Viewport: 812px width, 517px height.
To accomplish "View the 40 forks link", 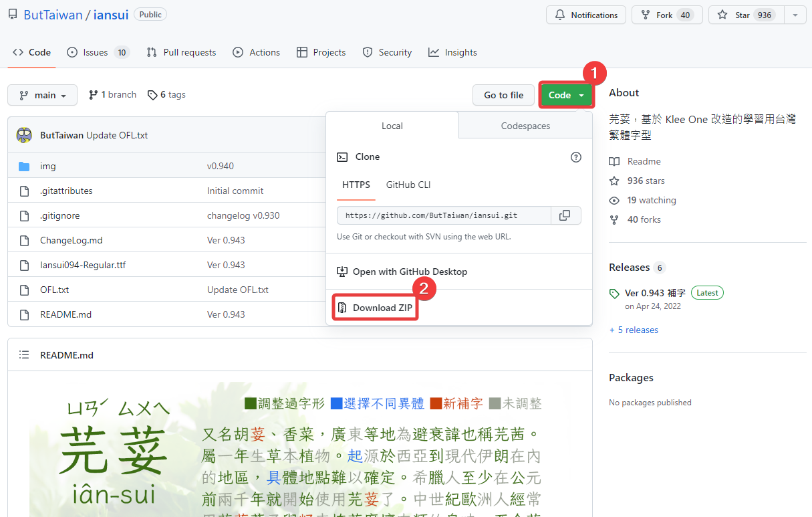I will (x=635, y=219).
